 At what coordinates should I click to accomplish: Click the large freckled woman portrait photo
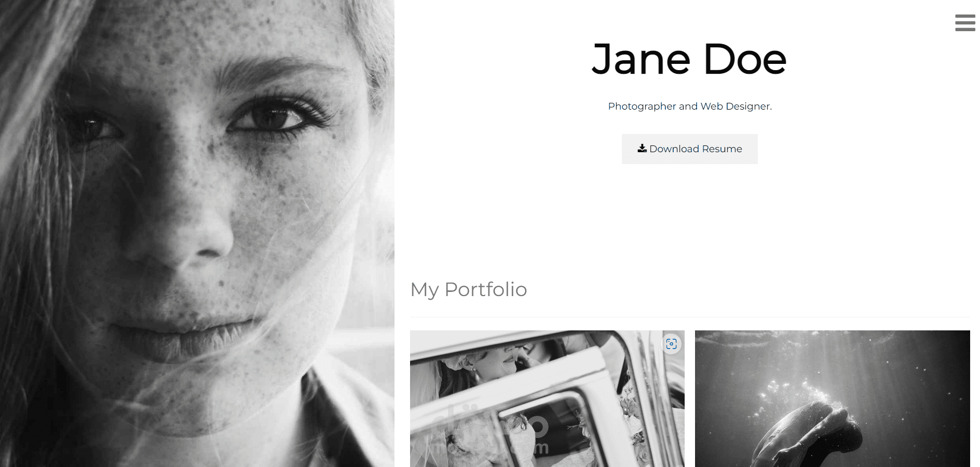[197, 233]
